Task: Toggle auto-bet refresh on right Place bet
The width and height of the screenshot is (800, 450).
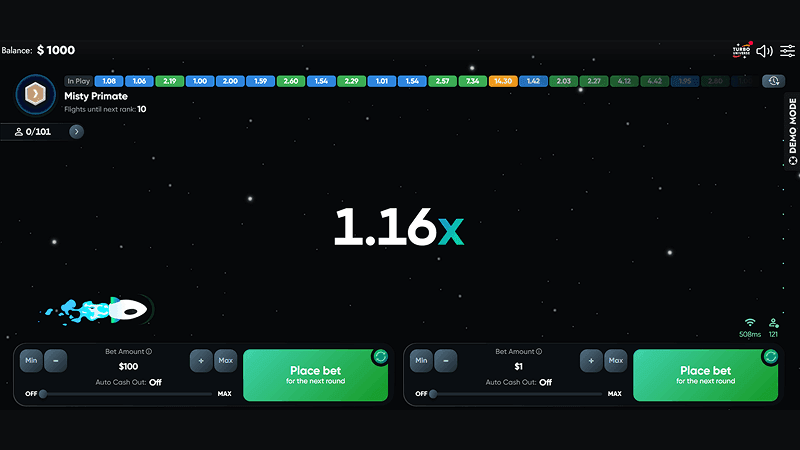Action: tap(770, 356)
